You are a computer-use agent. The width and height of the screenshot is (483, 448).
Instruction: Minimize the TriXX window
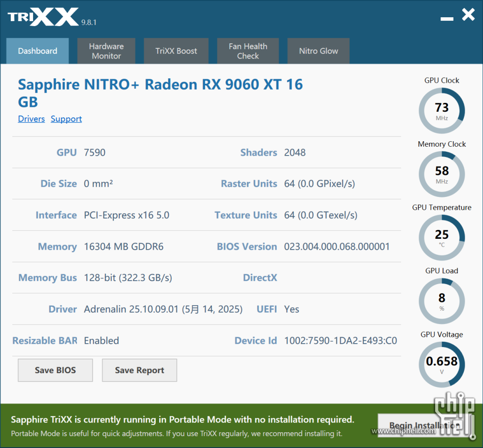447,19
